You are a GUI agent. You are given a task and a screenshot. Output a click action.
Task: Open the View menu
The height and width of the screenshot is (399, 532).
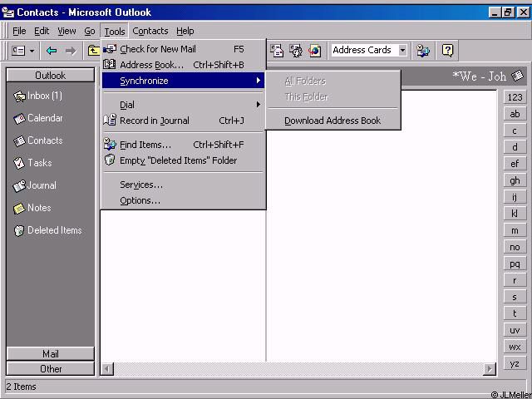click(x=66, y=32)
